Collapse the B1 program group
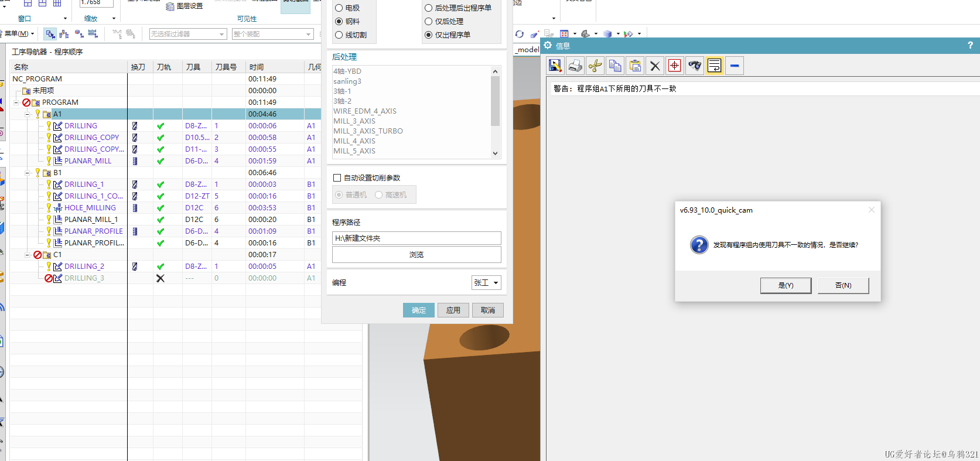 tap(28, 173)
